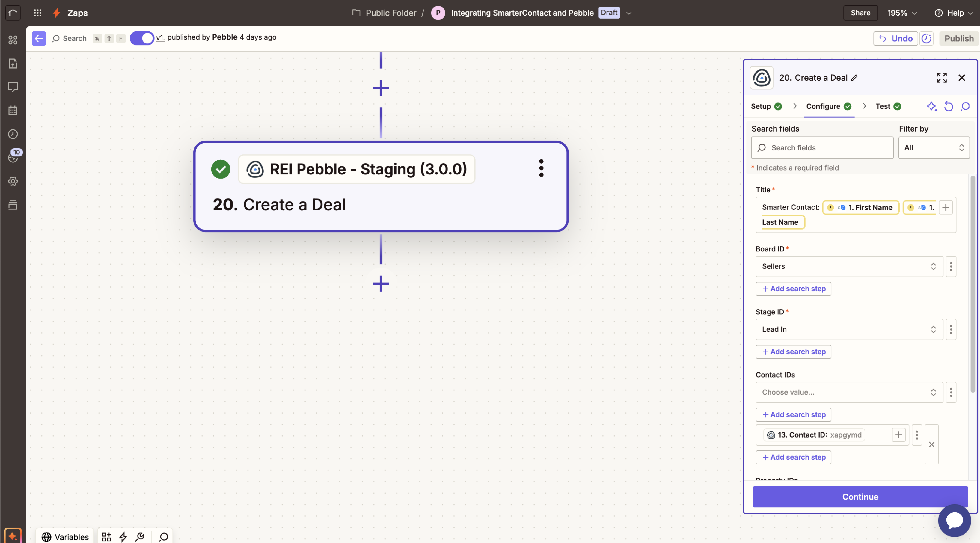Click into the Search fields input
Image resolution: width=980 pixels, height=543 pixels.
[x=822, y=148]
